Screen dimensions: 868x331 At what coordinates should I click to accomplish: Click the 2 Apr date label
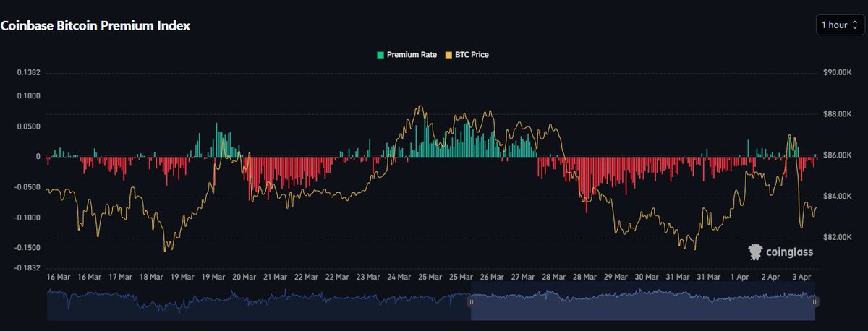coord(771,277)
